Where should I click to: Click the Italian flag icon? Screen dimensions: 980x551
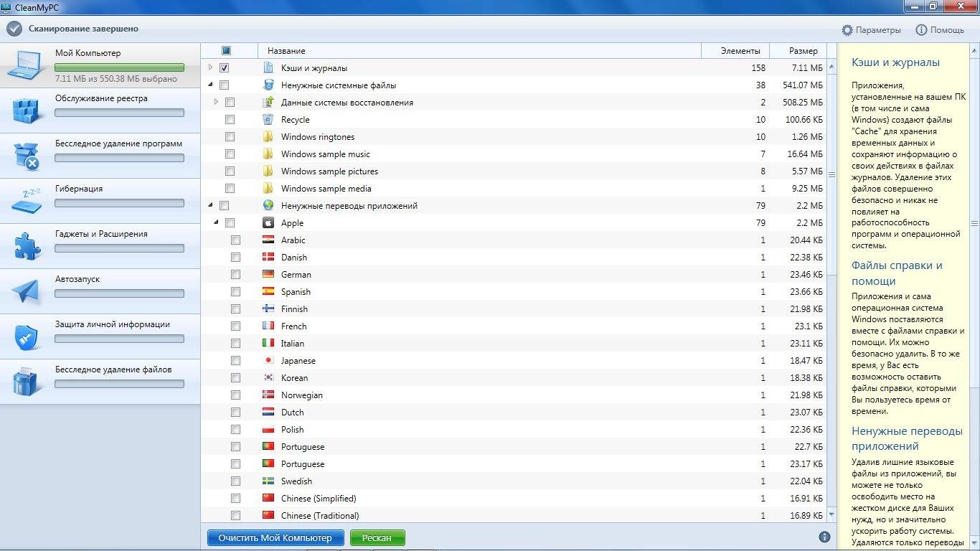pos(268,344)
